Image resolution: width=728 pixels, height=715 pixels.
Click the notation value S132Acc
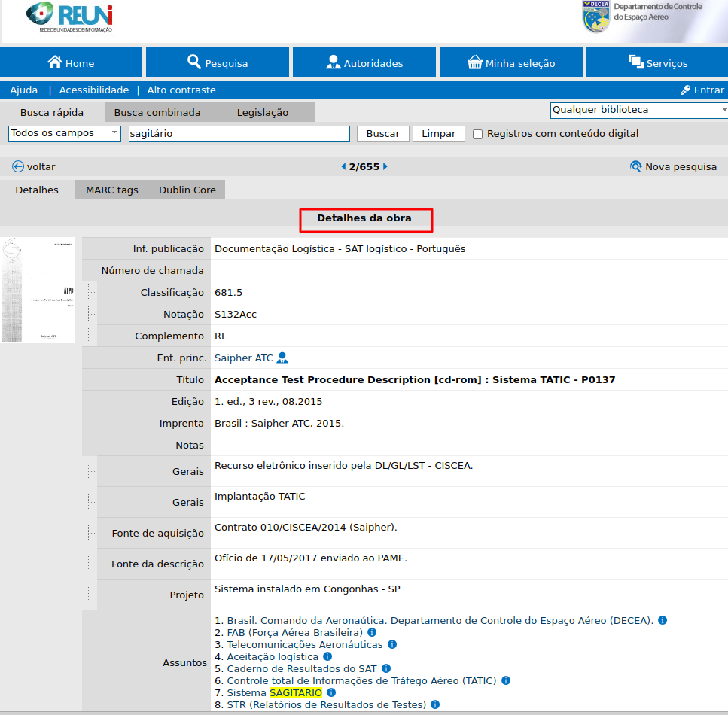(236, 315)
